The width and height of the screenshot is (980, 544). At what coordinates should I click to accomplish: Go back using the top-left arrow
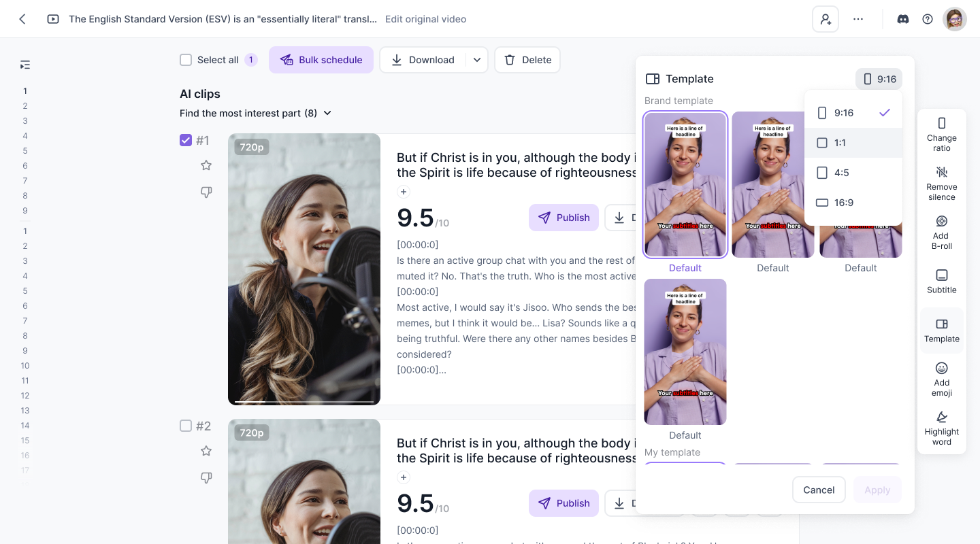tap(22, 19)
